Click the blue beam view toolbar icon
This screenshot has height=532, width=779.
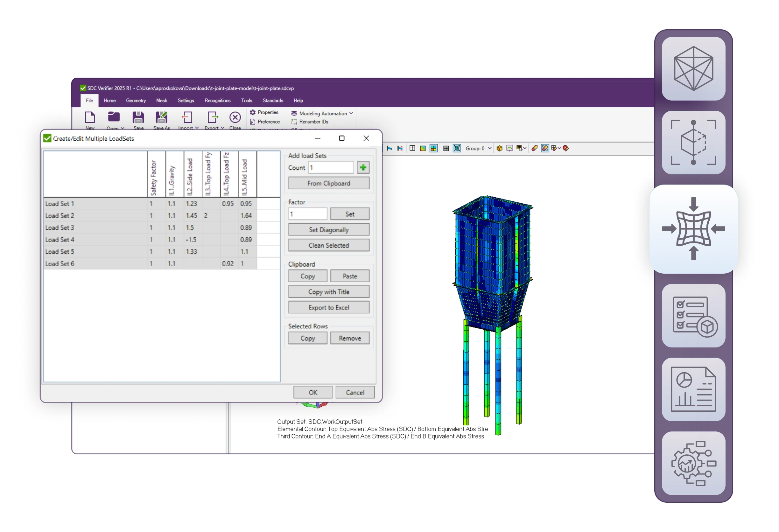[x=389, y=148]
